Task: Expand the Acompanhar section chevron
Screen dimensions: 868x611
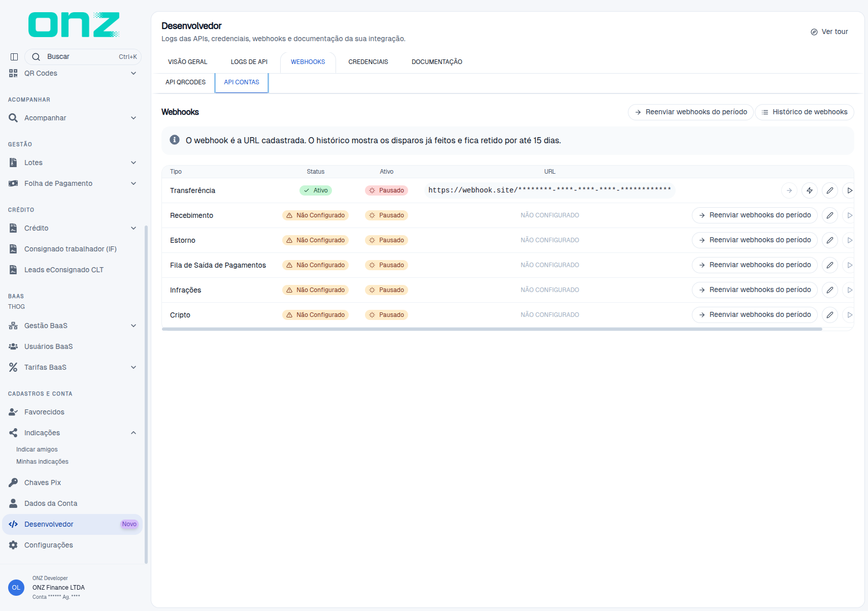Action: coord(133,118)
